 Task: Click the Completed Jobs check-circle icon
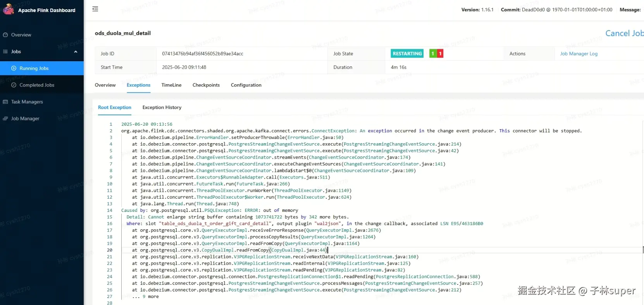(x=14, y=85)
